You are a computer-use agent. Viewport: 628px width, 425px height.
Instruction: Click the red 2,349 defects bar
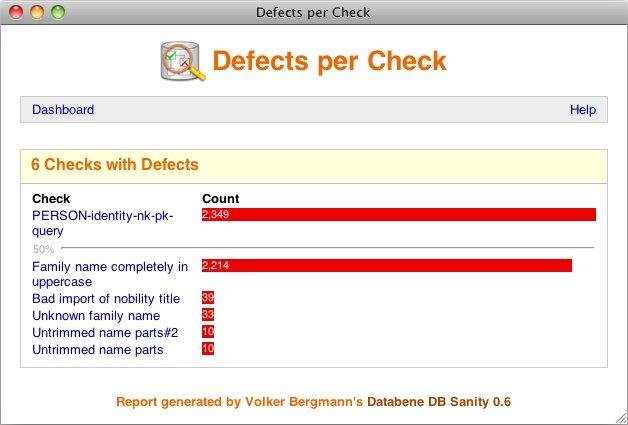click(x=398, y=214)
